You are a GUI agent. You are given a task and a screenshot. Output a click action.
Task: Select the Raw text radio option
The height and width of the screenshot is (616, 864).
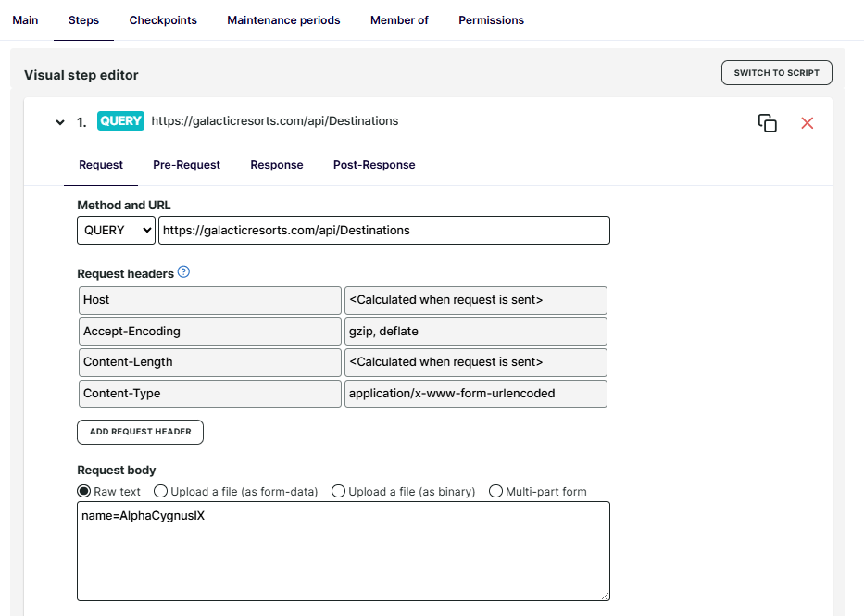(83, 491)
